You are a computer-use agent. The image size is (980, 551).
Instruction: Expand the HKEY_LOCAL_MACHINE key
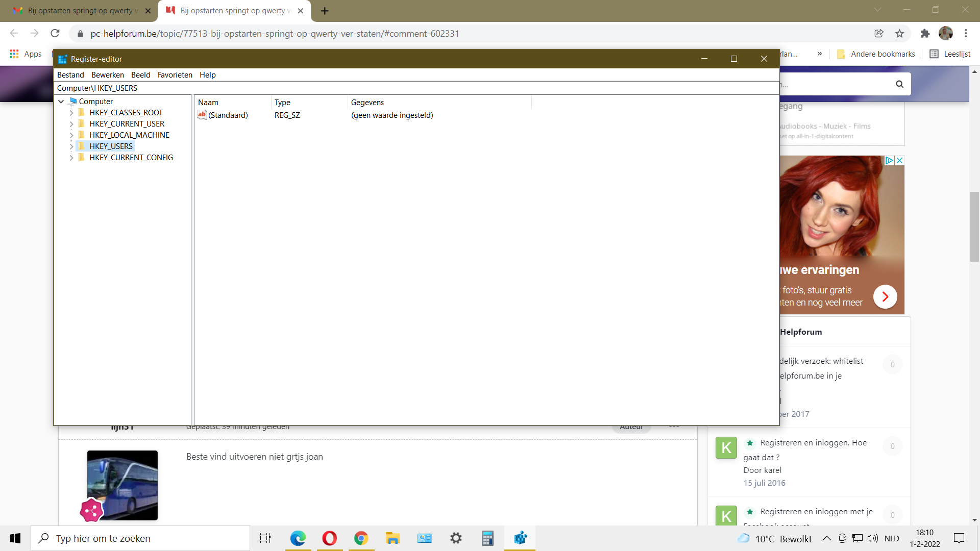[71, 135]
